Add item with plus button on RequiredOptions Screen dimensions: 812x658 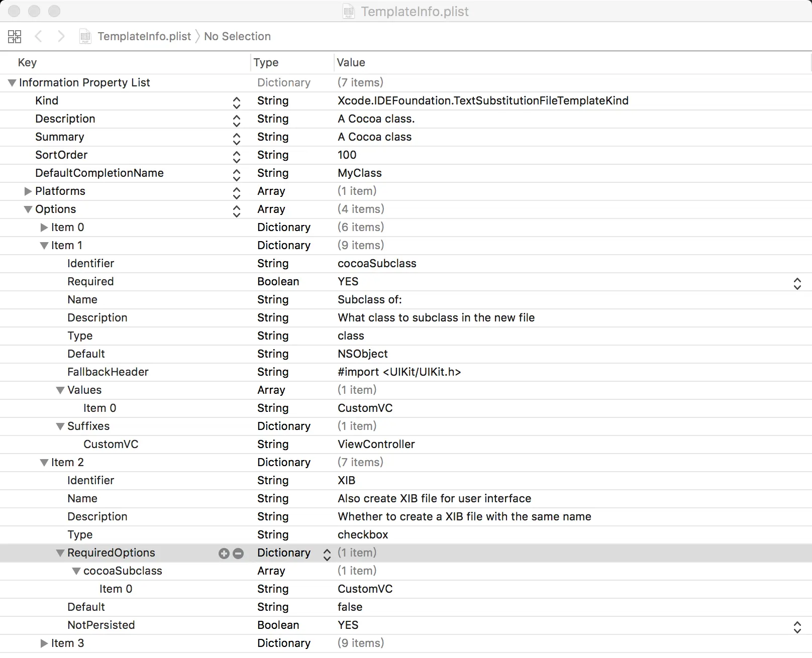click(224, 553)
